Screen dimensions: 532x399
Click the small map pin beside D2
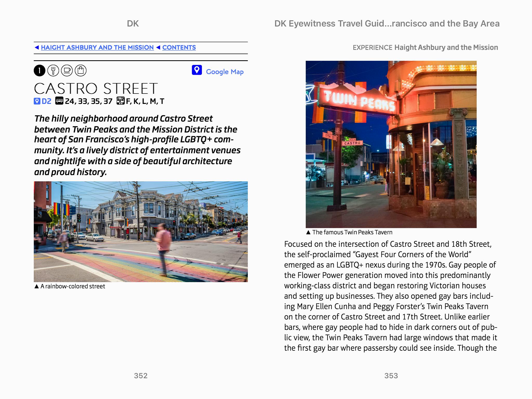(37, 101)
